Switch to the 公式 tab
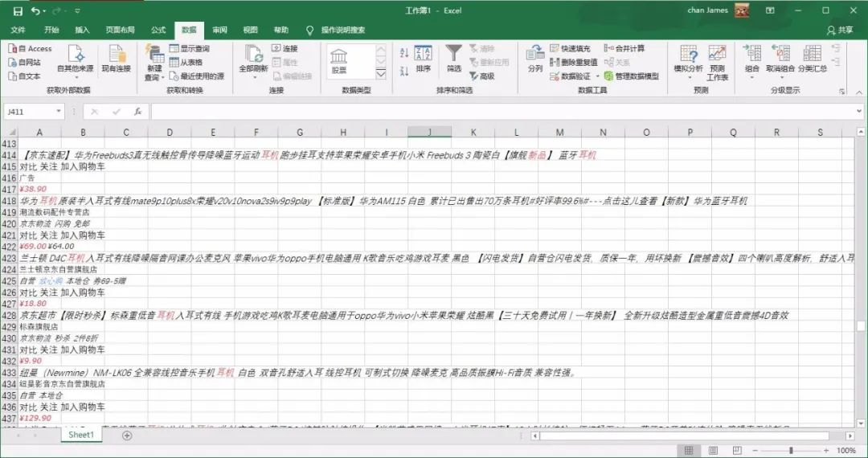 click(158, 30)
